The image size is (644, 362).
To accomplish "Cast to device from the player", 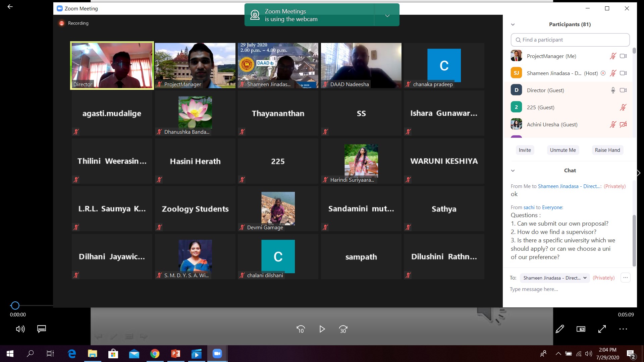I will pyautogui.click(x=581, y=329).
